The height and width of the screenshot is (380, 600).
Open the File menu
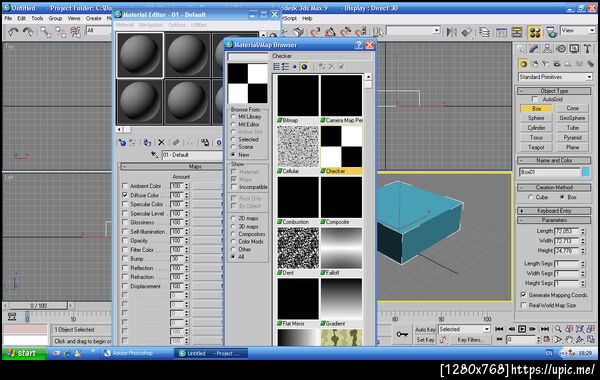point(8,18)
